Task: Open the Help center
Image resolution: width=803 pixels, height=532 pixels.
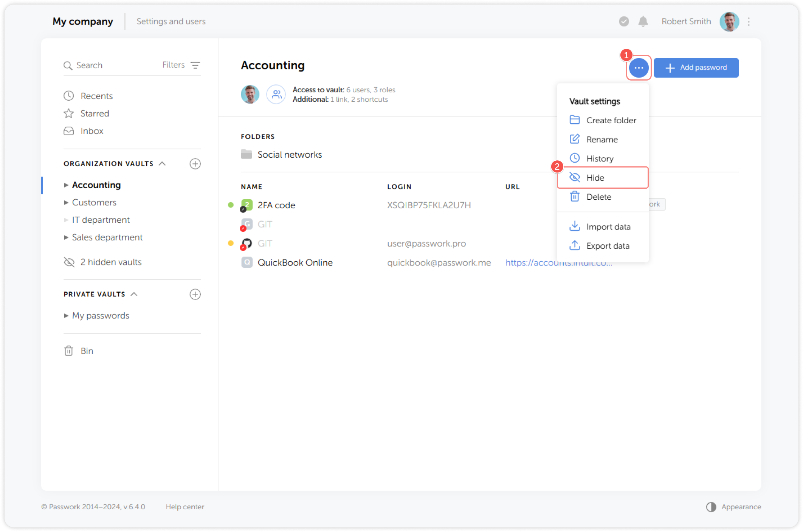Action: point(185,507)
